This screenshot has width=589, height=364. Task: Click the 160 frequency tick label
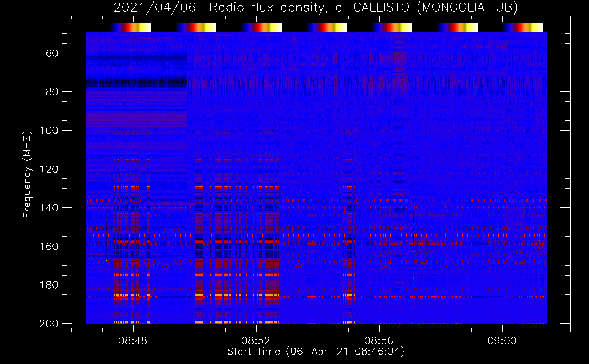coord(49,246)
